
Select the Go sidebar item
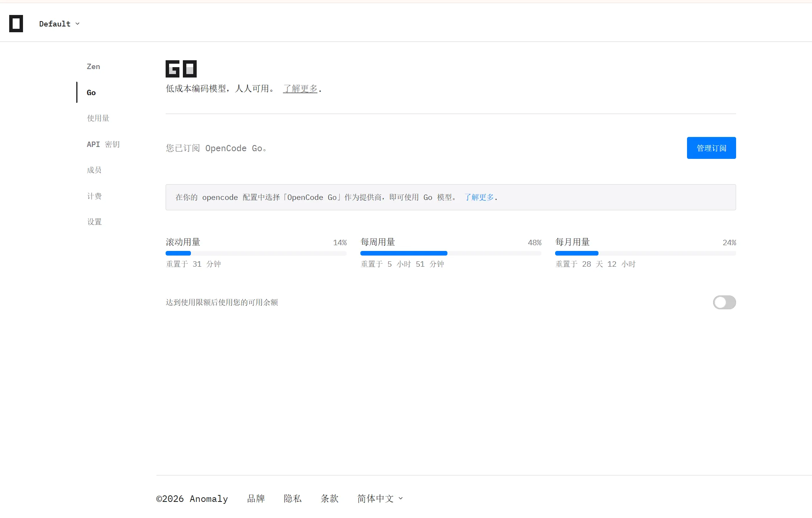tap(91, 92)
